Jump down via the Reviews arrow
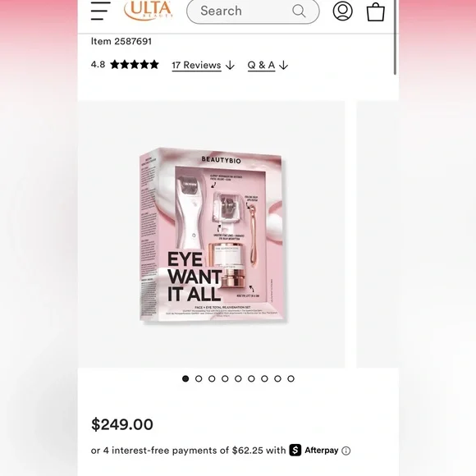 tap(230, 65)
